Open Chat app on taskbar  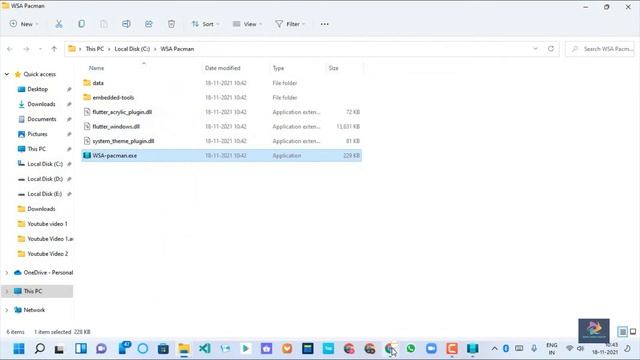[101, 349]
